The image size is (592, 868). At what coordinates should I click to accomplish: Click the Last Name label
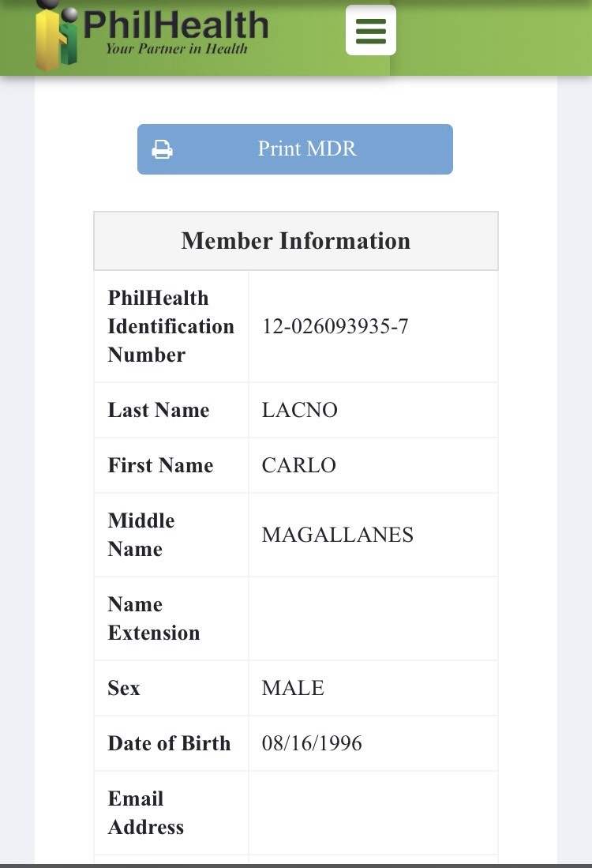(158, 410)
